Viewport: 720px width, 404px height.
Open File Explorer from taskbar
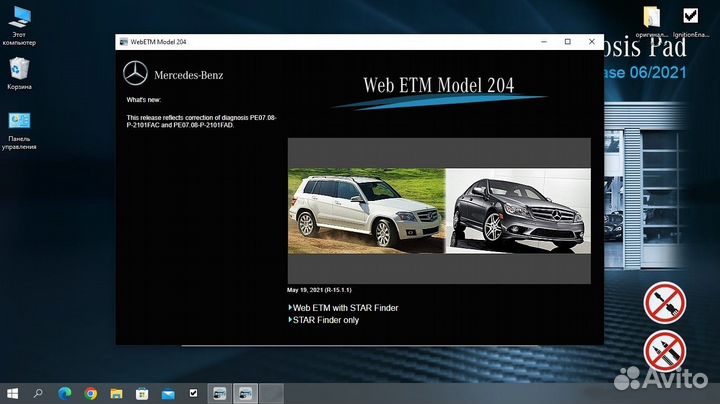(x=116, y=393)
